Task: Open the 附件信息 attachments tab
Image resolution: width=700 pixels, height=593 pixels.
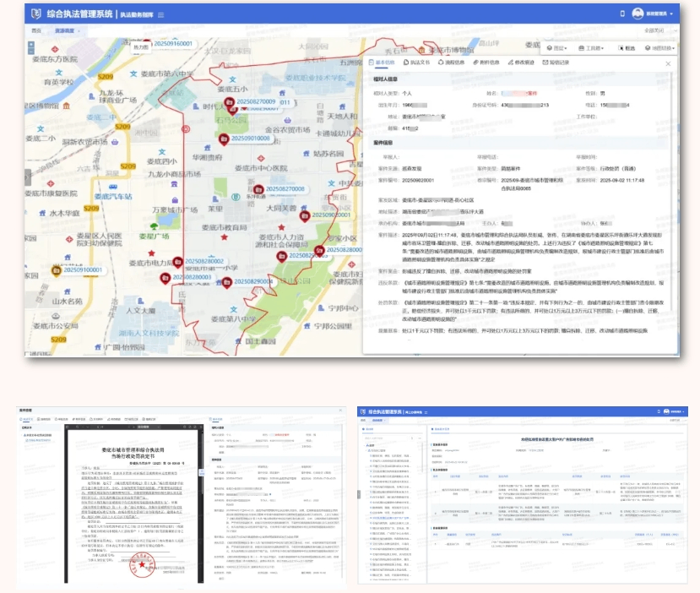Action: [x=487, y=63]
